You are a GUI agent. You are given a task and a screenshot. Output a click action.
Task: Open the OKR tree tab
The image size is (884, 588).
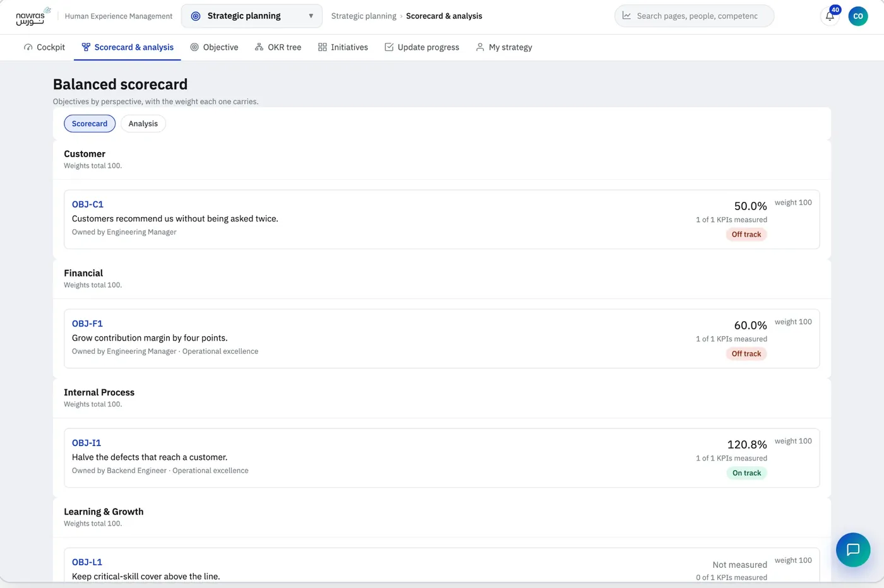(278, 47)
